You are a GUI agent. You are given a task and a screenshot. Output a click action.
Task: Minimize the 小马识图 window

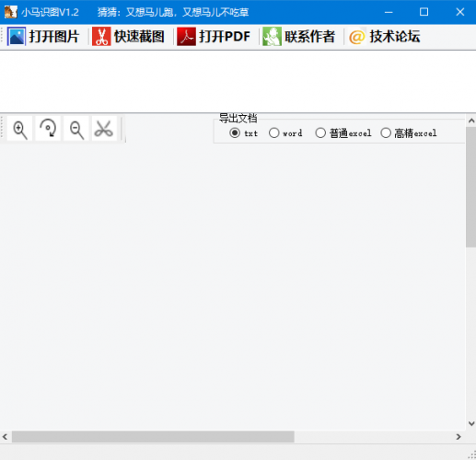coord(389,12)
